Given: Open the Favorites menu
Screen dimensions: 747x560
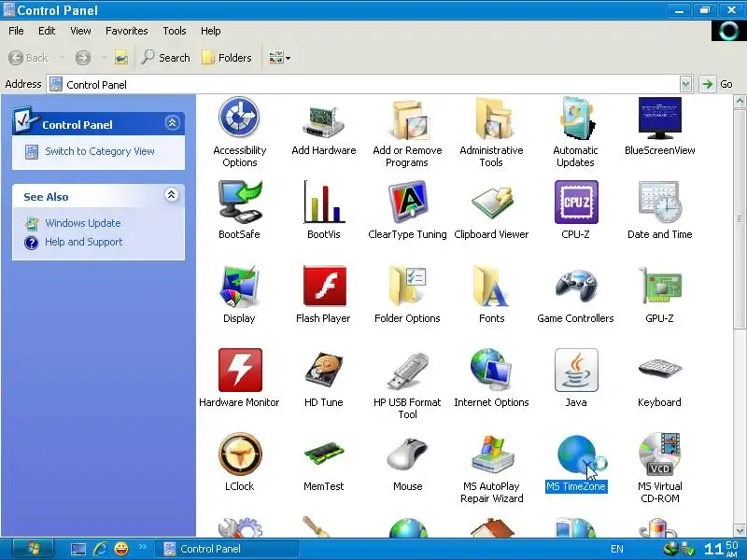Looking at the screenshot, I should (x=127, y=31).
